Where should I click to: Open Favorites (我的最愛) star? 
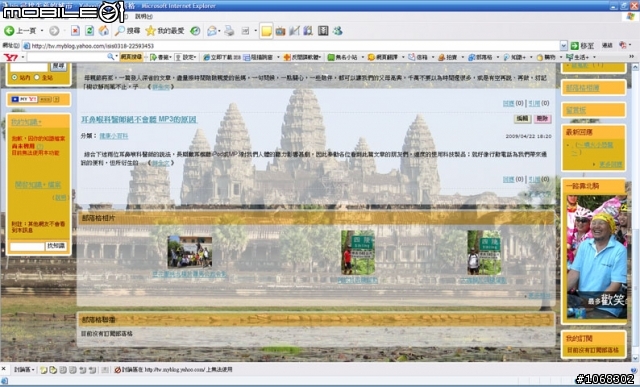click(165, 31)
